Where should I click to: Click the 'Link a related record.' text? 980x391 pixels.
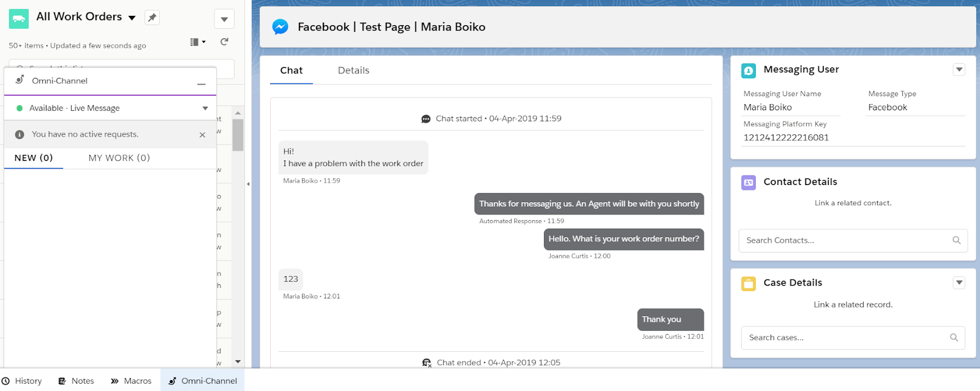[853, 305]
